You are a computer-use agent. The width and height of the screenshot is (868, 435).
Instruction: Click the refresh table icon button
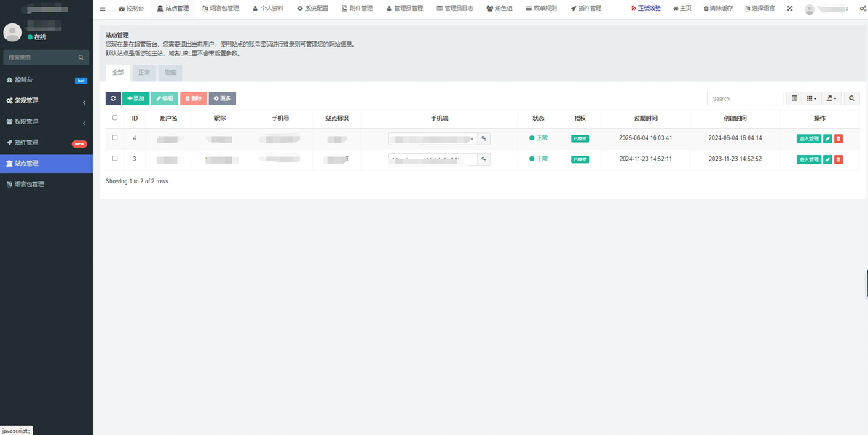tap(113, 98)
